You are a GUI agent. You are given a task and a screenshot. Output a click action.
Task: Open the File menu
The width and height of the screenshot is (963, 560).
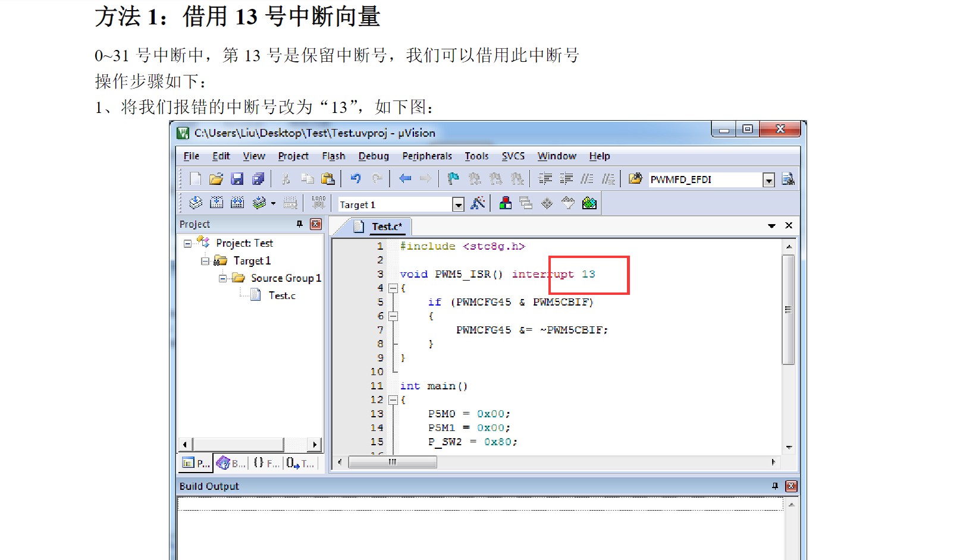191,156
